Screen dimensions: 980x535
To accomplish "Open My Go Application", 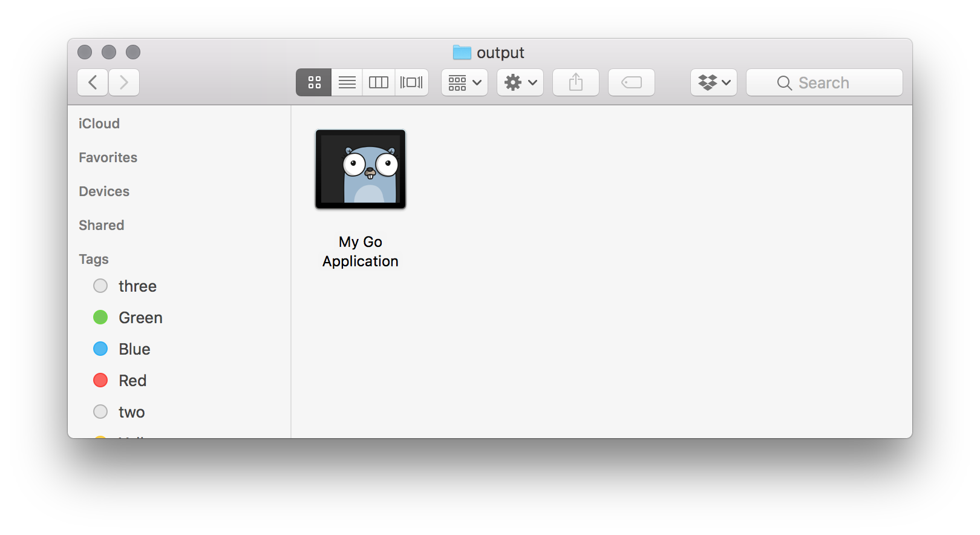I will [x=360, y=169].
